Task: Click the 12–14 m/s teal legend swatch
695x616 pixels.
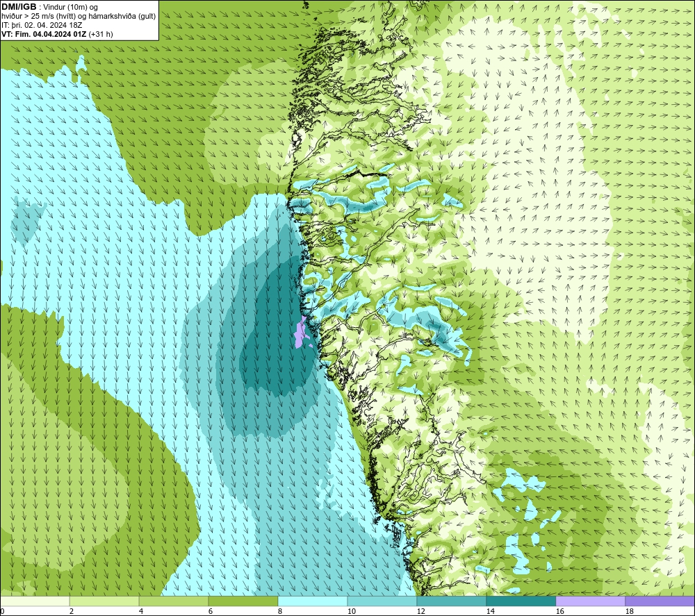Action: (451, 601)
